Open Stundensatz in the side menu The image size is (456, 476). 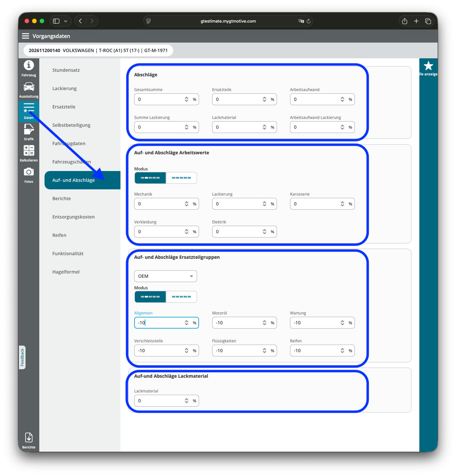[82, 70]
